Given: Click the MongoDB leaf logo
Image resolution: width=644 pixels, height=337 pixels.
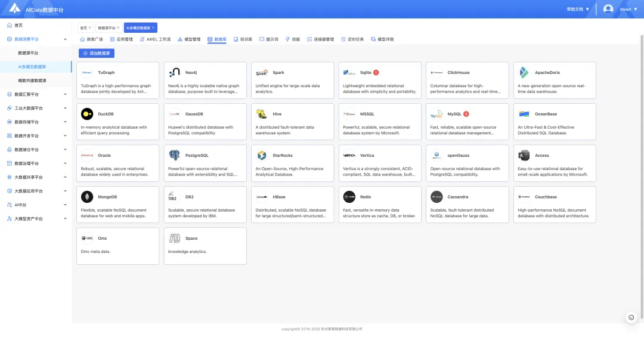Looking at the screenshot, I should (x=86, y=197).
